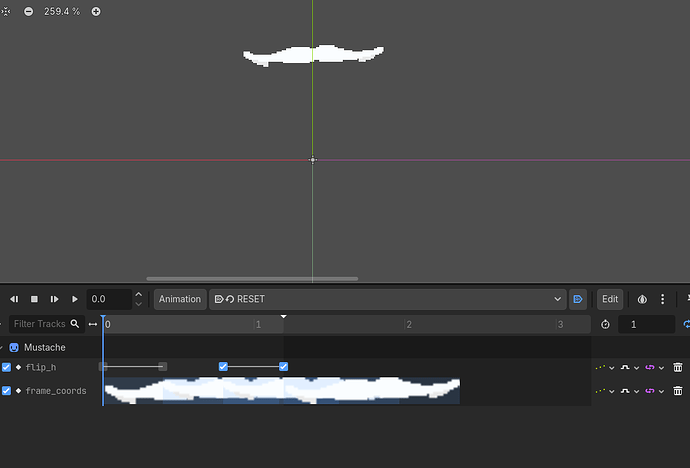This screenshot has width=690, height=468.
Task: Select the Mustache node track header
Action: coord(45,347)
